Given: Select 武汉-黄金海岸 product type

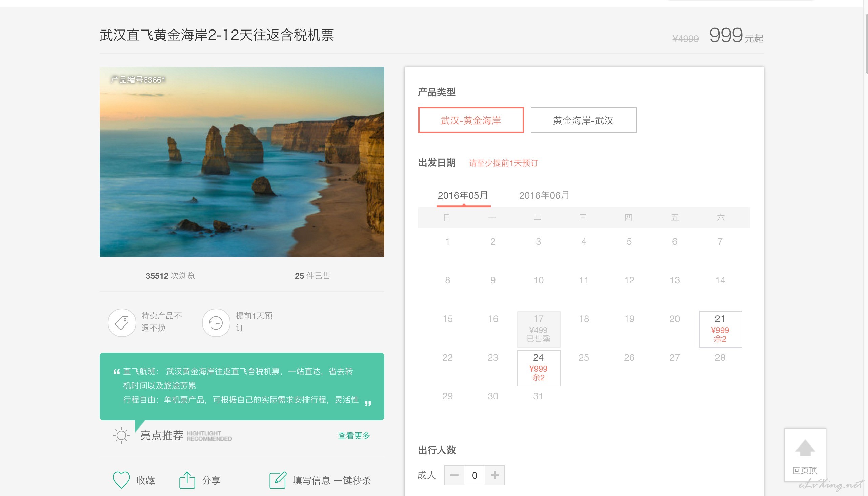Looking at the screenshot, I should (471, 120).
